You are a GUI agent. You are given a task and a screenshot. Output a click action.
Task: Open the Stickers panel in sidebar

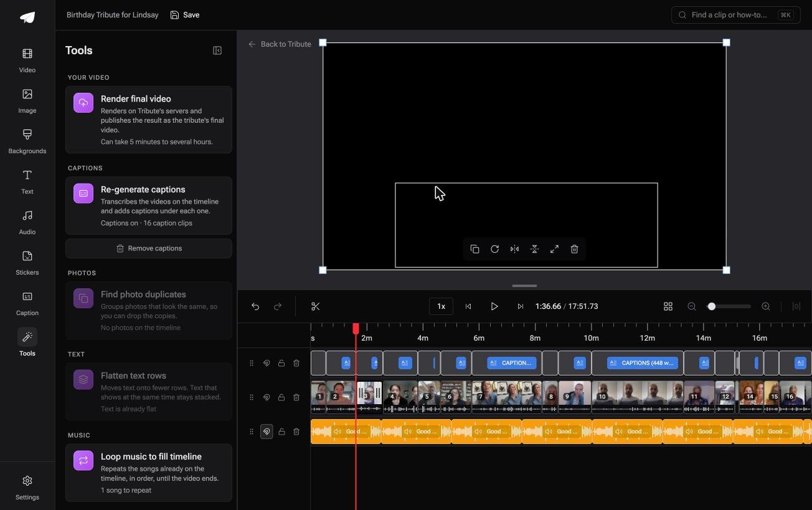27,263
